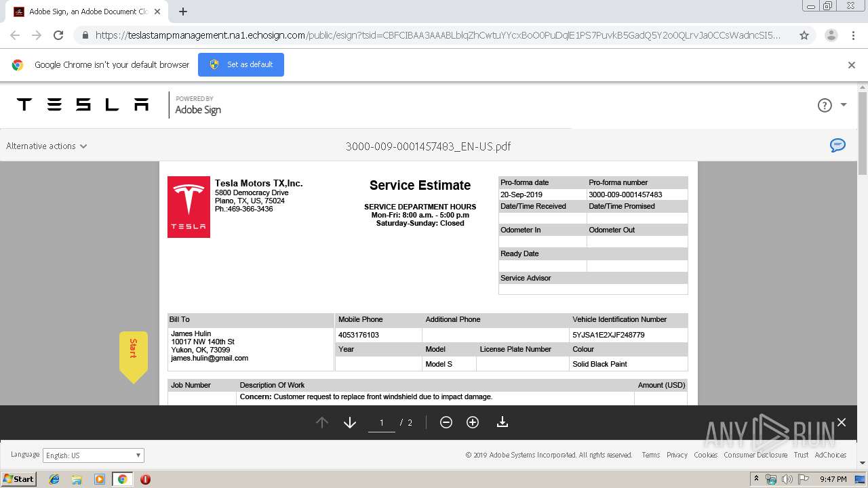868x488 pixels.
Task: Click the Tesla logo header
Action: click(x=83, y=104)
